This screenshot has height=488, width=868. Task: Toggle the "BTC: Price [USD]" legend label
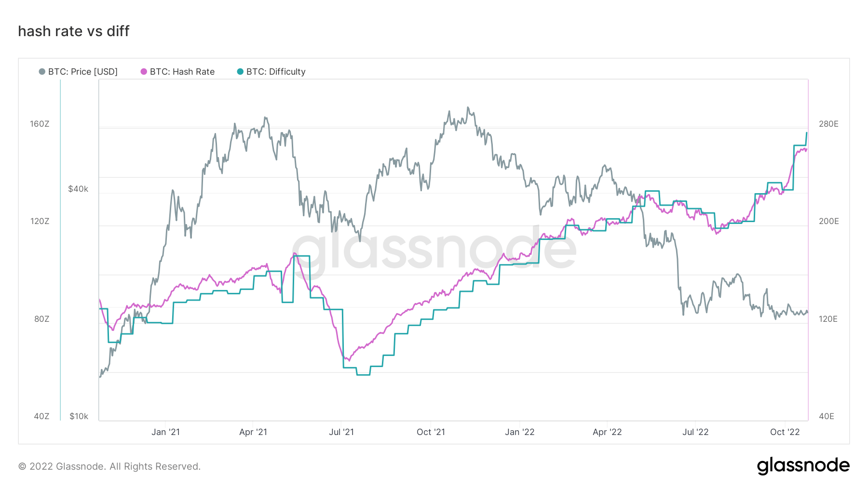83,72
